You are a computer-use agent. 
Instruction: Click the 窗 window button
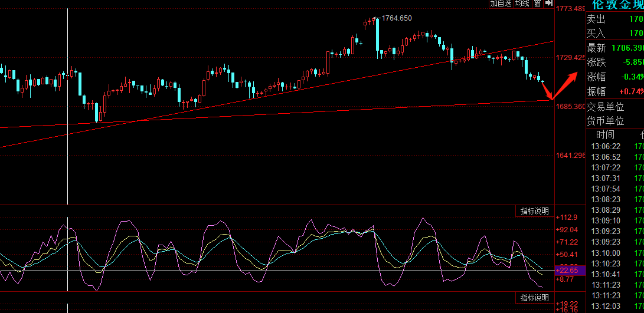537,4
